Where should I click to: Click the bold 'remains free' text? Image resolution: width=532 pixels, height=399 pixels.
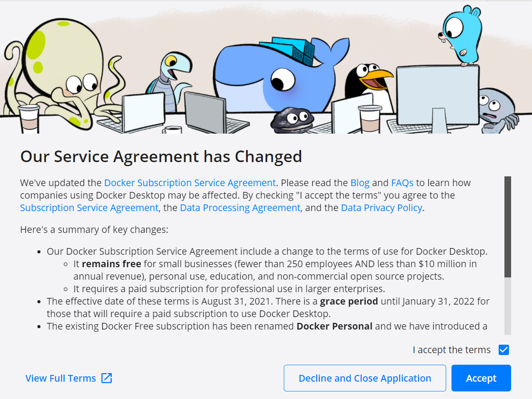click(111, 264)
